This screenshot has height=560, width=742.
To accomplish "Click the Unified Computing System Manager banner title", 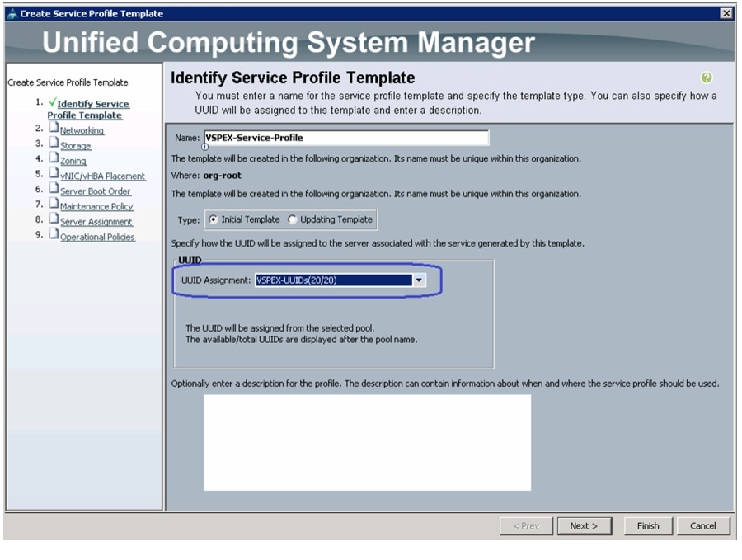I will pyautogui.click(x=289, y=42).
